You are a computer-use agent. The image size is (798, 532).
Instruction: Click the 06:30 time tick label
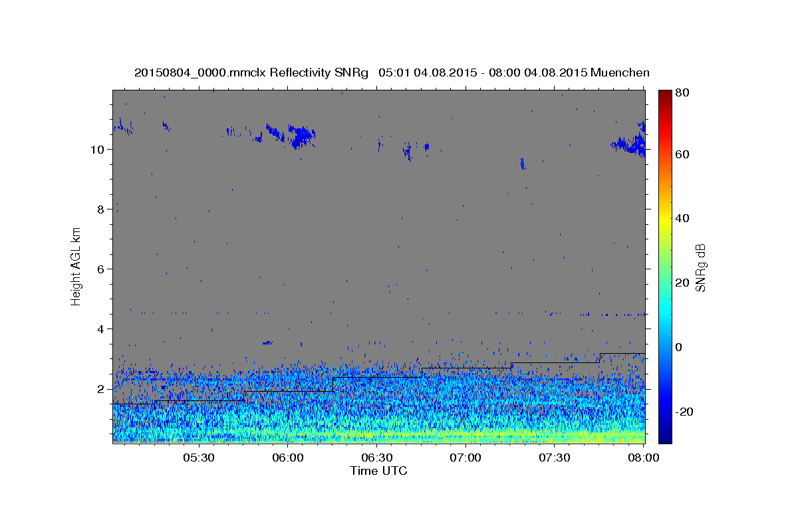point(376,458)
